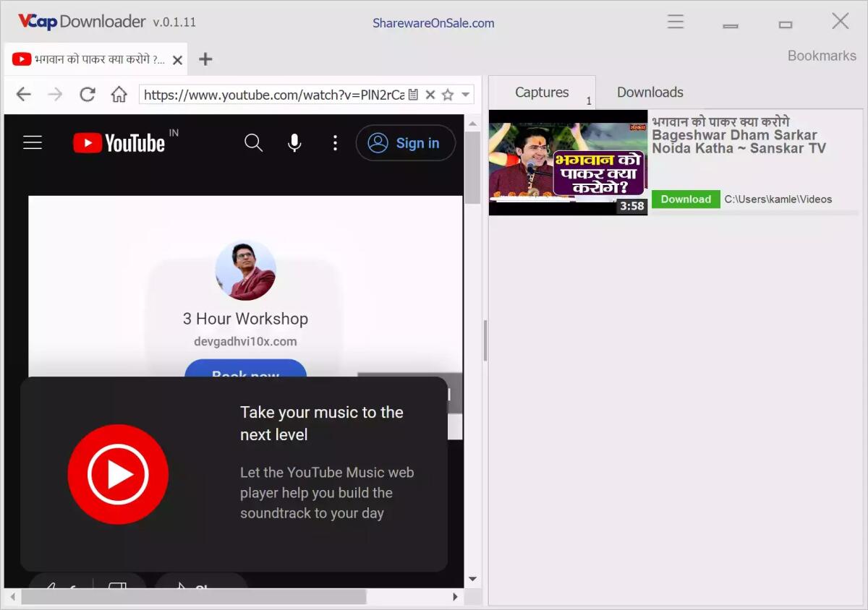Click the browser back arrow
The height and width of the screenshot is (610, 868).
(x=24, y=95)
